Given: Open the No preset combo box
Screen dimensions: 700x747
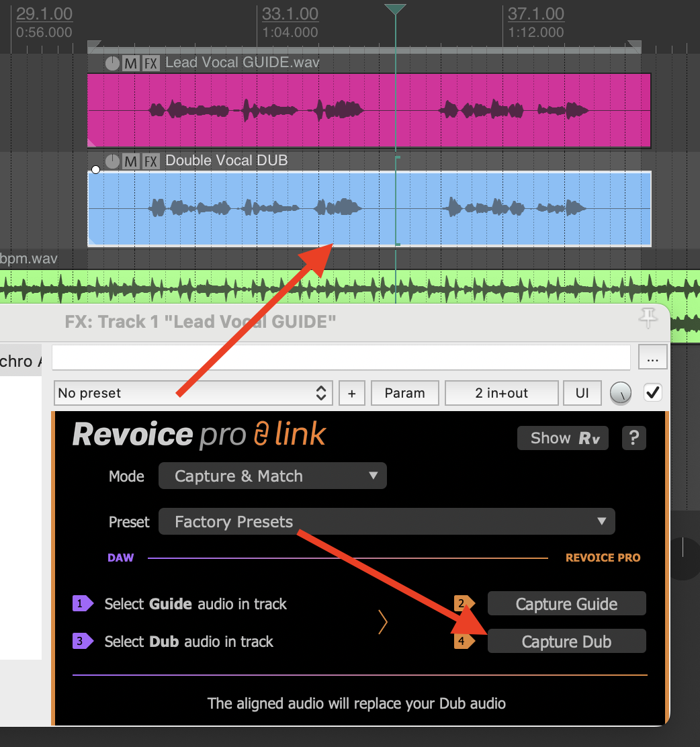Looking at the screenshot, I should pyautogui.click(x=193, y=393).
